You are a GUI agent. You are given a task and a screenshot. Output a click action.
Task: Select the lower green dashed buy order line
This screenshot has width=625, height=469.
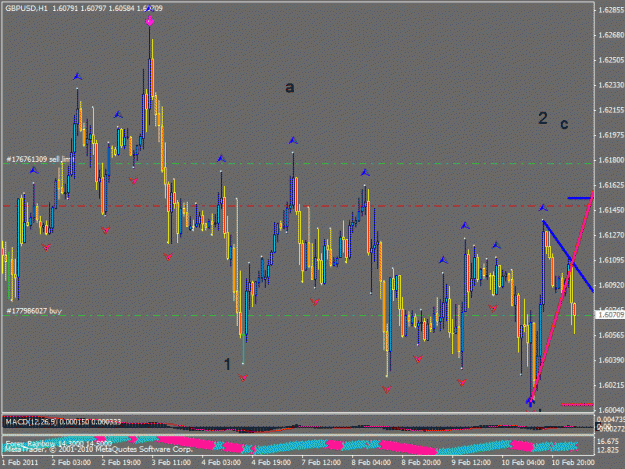tap(298, 316)
